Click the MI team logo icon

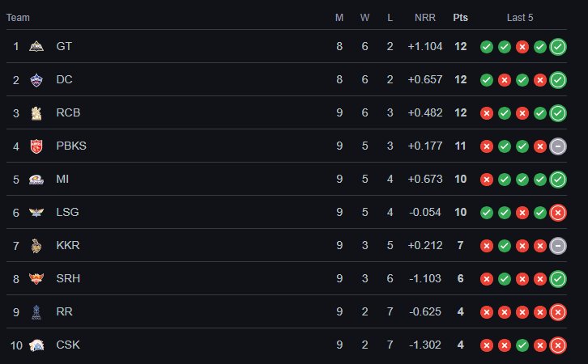(x=36, y=180)
